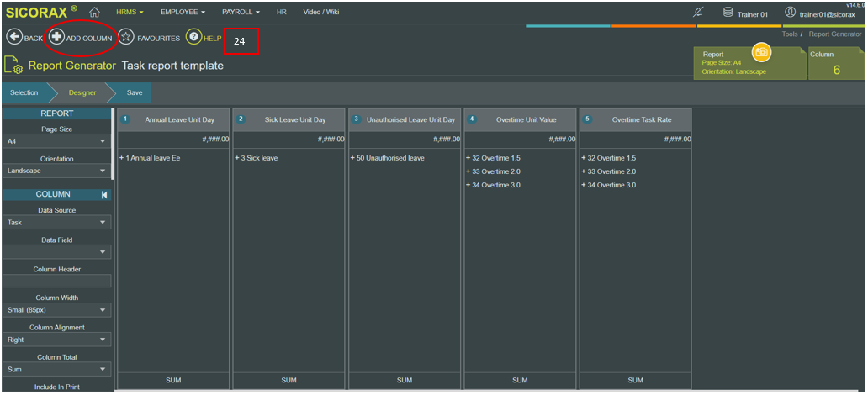Select column number 3 badge
This screenshot has width=868, height=395.
357,119
